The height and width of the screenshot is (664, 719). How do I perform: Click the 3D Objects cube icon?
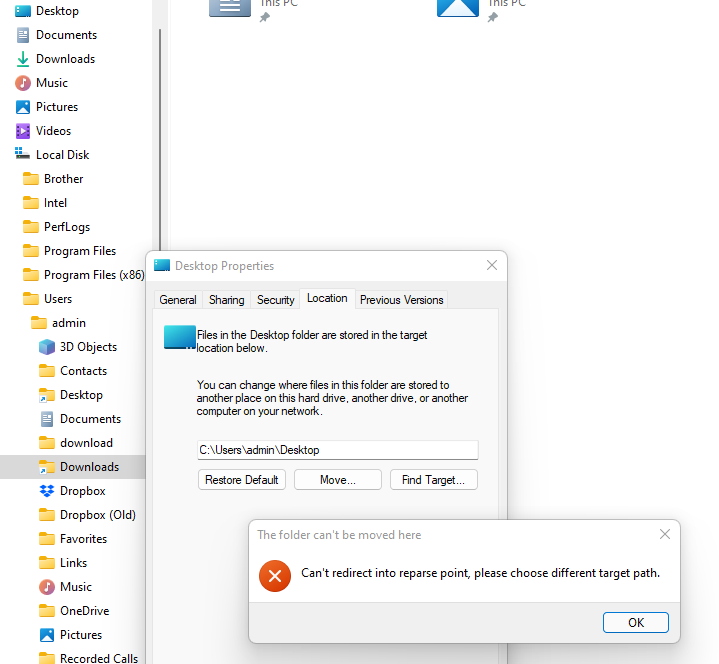coord(47,347)
